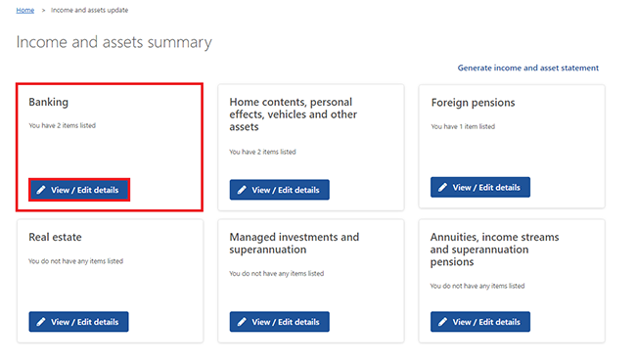636x364 pixels.
Task: Click pencil icon in Home contents card button
Action: [242, 190]
